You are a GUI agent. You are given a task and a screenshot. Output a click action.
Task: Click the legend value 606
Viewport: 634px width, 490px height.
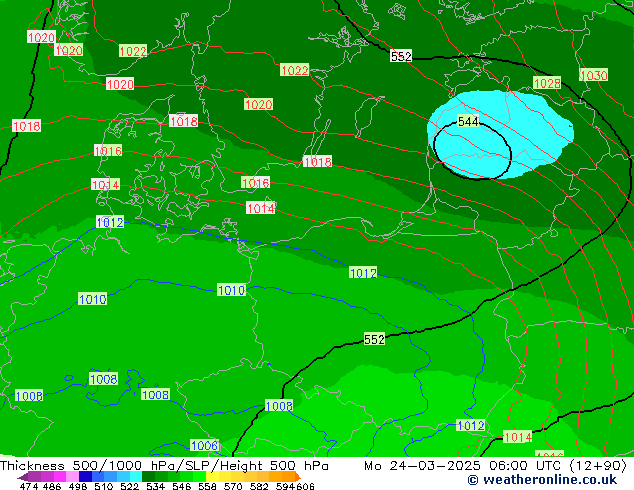click(x=305, y=486)
